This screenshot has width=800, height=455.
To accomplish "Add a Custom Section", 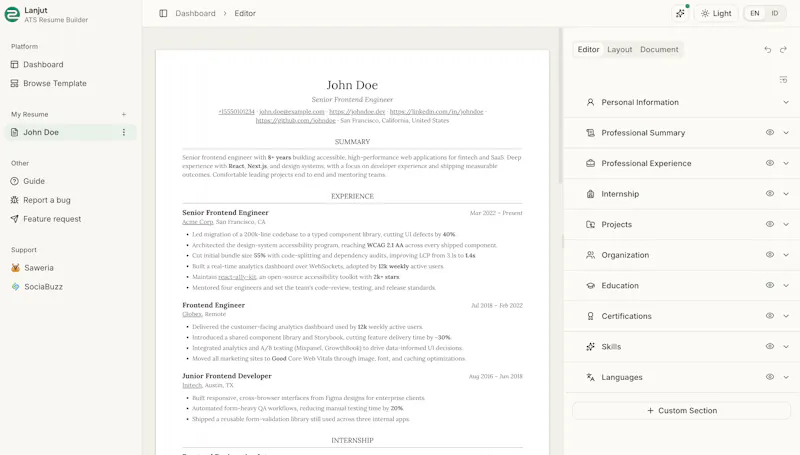I will point(682,411).
